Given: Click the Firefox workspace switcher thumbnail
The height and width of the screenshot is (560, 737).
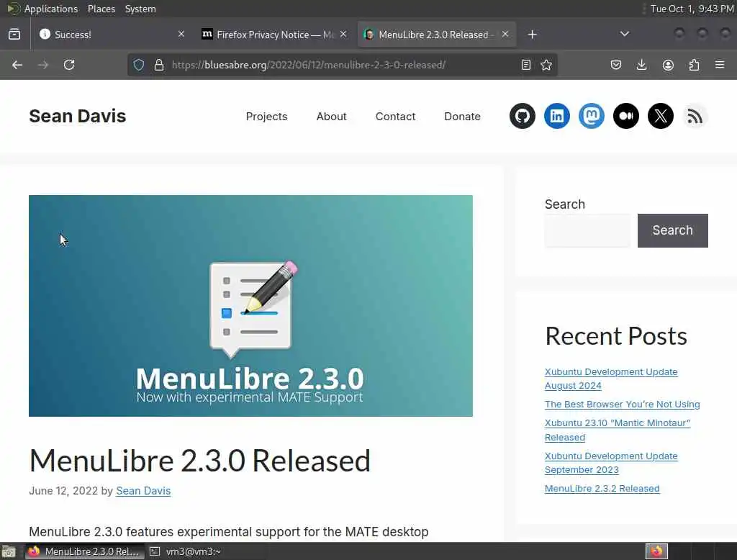Looking at the screenshot, I should click(656, 551).
